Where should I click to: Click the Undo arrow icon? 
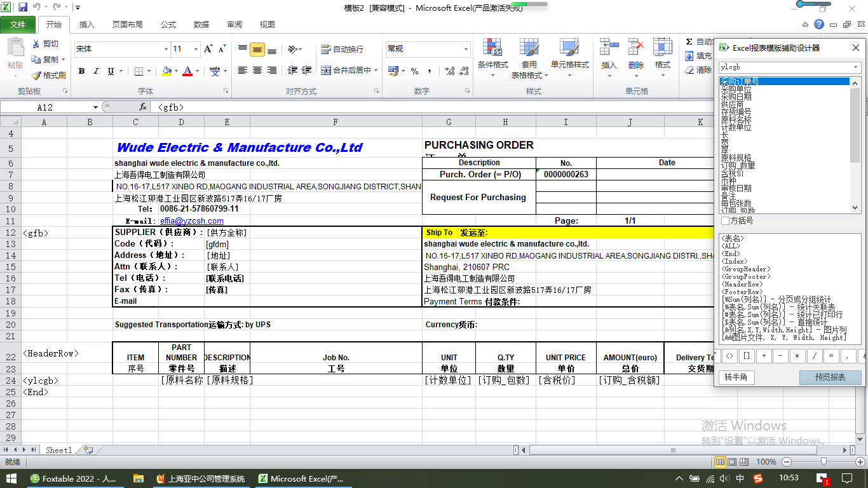pos(36,8)
